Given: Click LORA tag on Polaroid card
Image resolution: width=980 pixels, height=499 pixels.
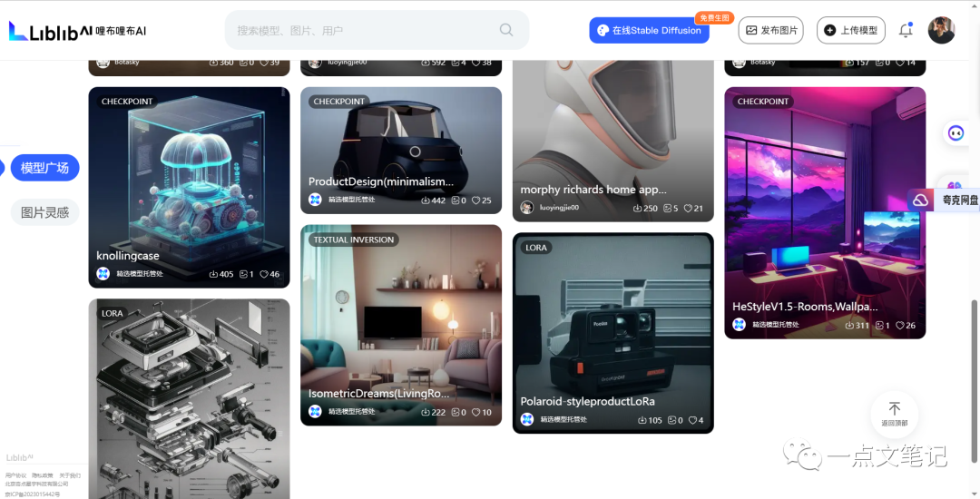Looking at the screenshot, I should (x=535, y=248).
